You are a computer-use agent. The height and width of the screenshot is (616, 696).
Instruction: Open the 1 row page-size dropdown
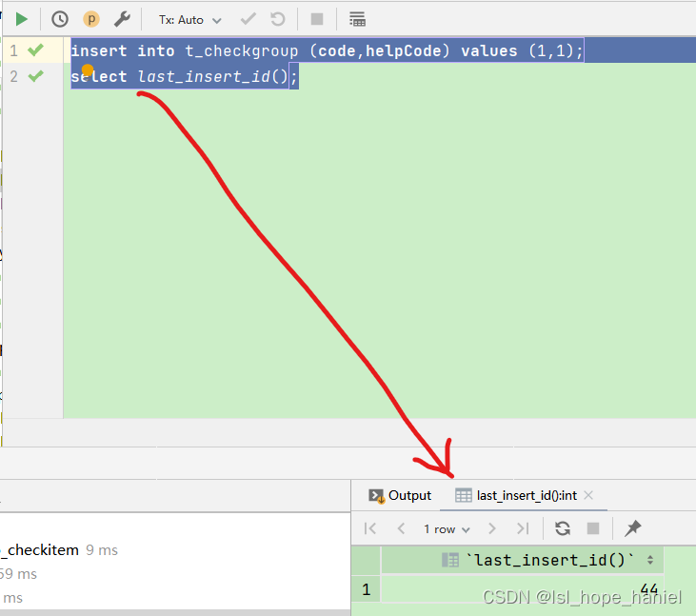pos(447,529)
